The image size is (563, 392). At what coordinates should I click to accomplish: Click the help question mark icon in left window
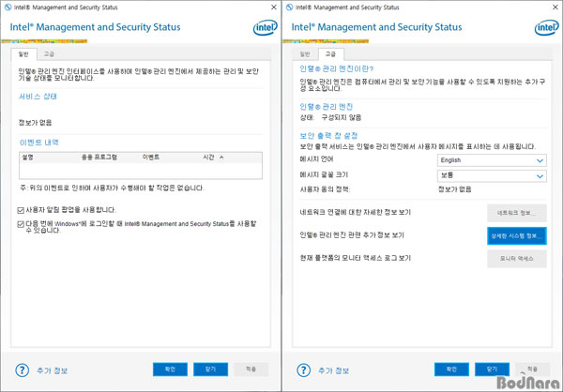[22, 369]
